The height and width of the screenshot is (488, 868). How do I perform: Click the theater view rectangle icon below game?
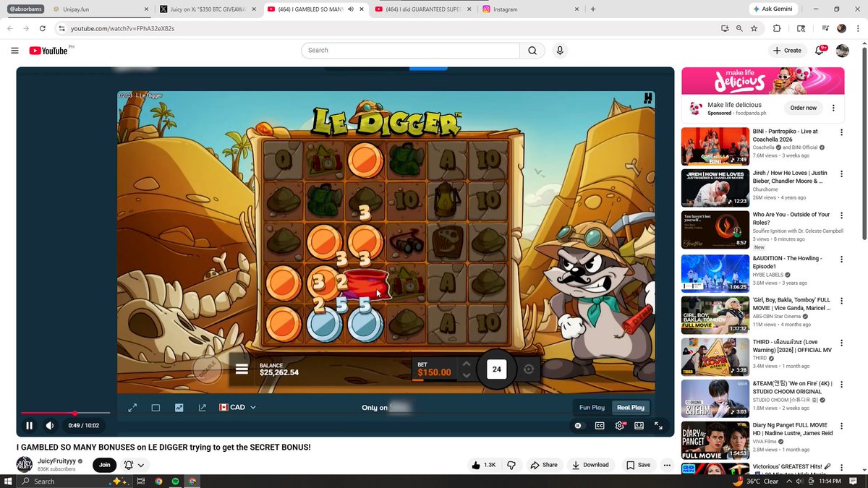click(x=156, y=407)
